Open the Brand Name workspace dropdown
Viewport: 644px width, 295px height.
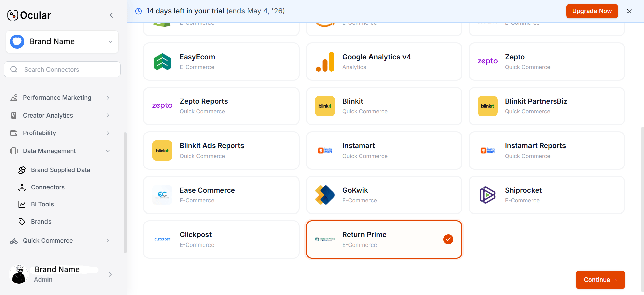[62, 42]
